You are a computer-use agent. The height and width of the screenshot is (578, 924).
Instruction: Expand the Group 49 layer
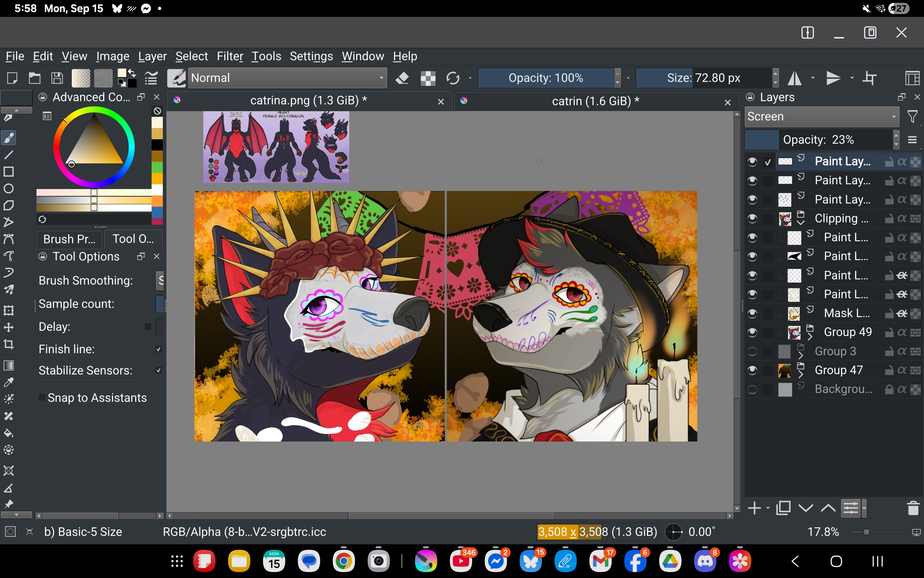click(810, 337)
